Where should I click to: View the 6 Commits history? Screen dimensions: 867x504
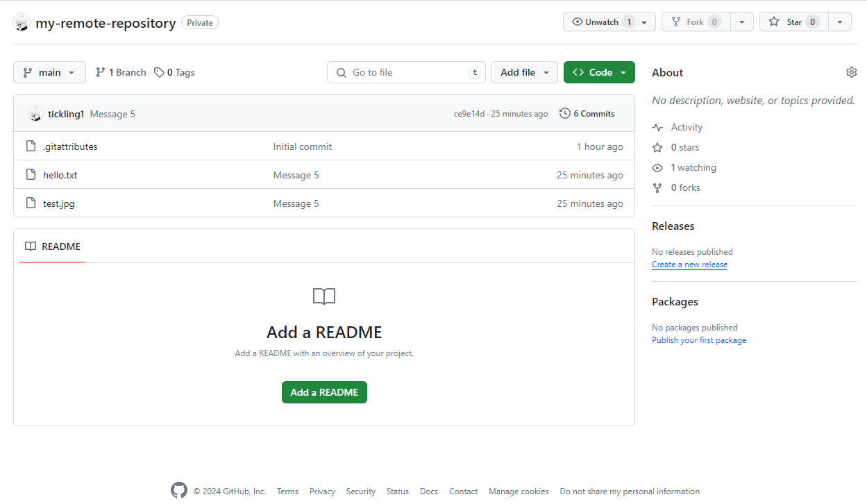pyautogui.click(x=587, y=113)
